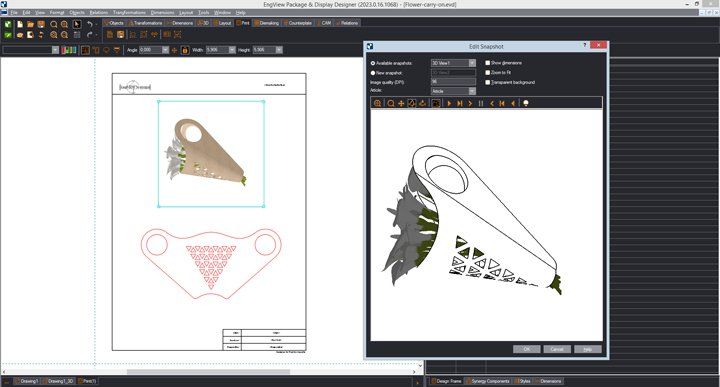720x387 pixels.
Task: Click the zoom magnifier icon beside Save
Action: click(x=54, y=24)
